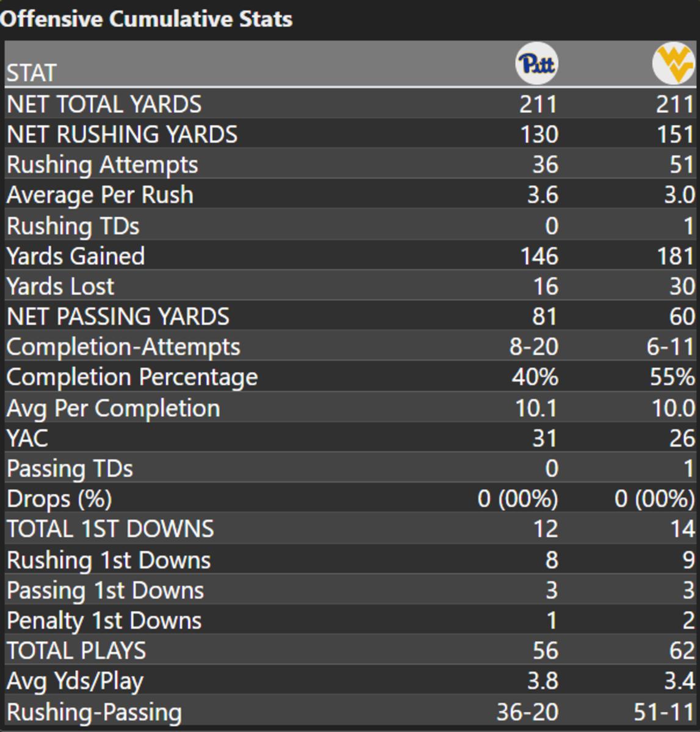Screen dimensions: 700x732
Task: Click the West Virginia team logo
Action: pyautogui.click(x=674, y=63)
